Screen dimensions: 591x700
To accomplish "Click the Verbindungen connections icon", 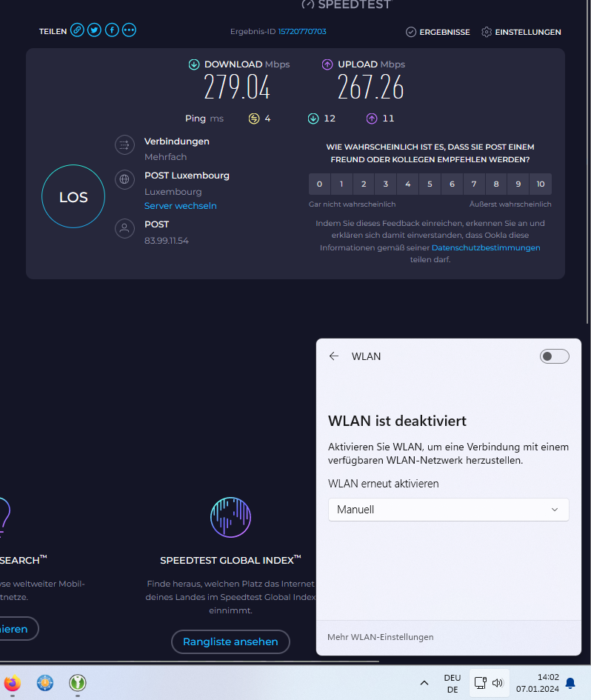I will [124, 145].
